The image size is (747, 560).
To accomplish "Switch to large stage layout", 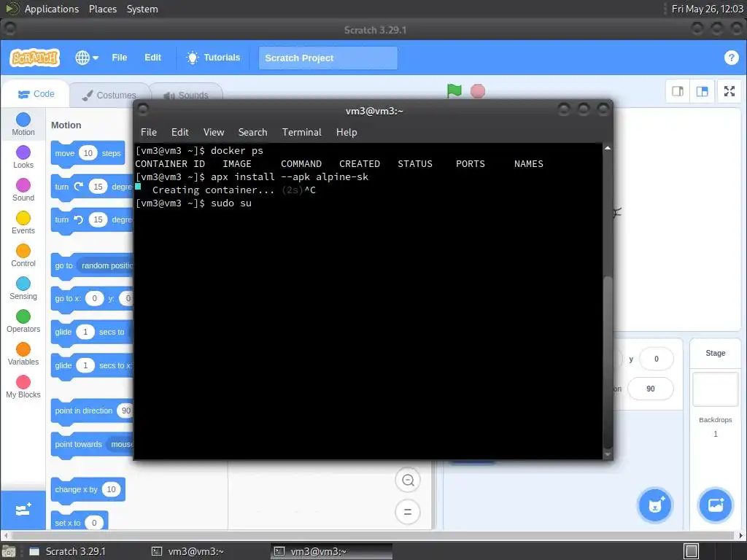I will tap(703, 91).
